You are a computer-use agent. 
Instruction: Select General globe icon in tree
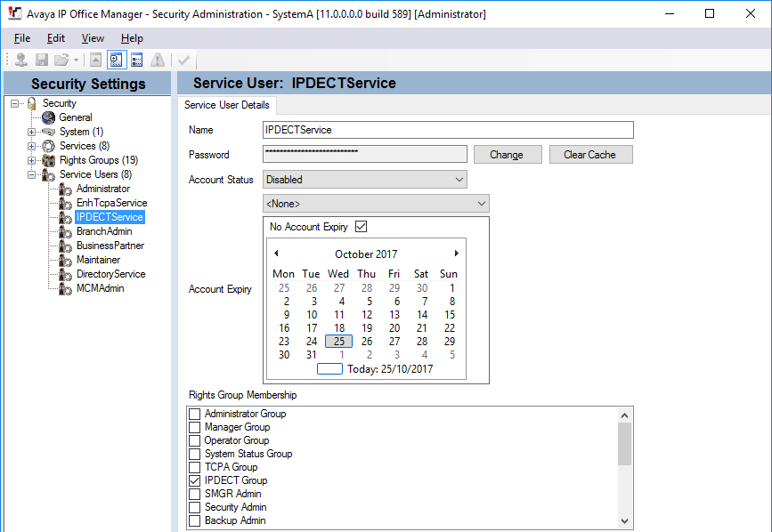48,117
